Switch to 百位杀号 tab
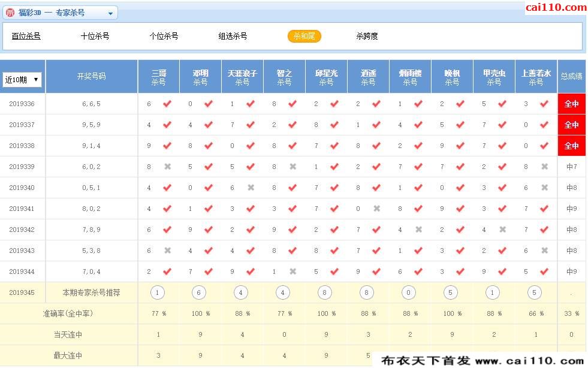Image resolution: width=588 pixels, height=368 pixels. [x=26, y=36]
